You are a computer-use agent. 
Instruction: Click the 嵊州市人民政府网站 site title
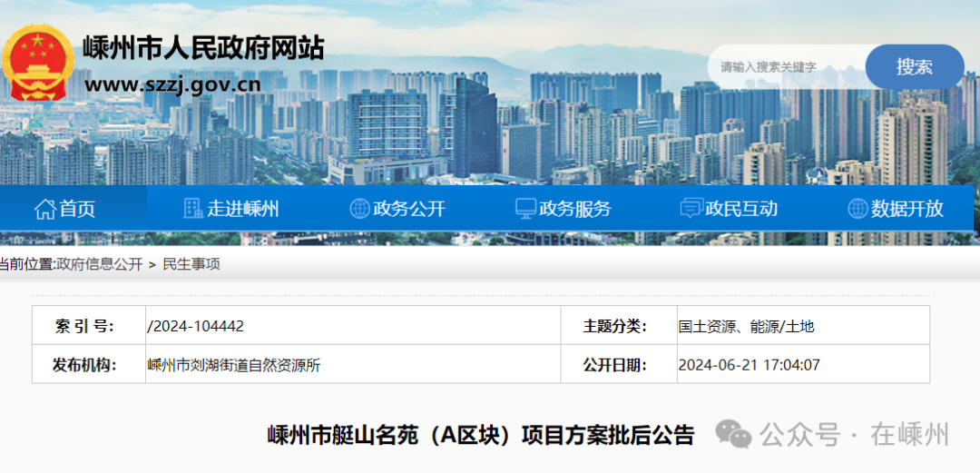[203, 47]
